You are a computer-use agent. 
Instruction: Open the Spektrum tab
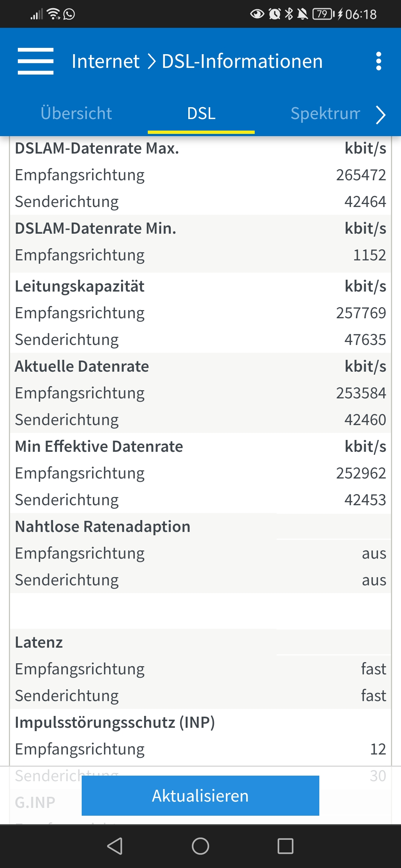pyautogui.click(x=325, y=114)
